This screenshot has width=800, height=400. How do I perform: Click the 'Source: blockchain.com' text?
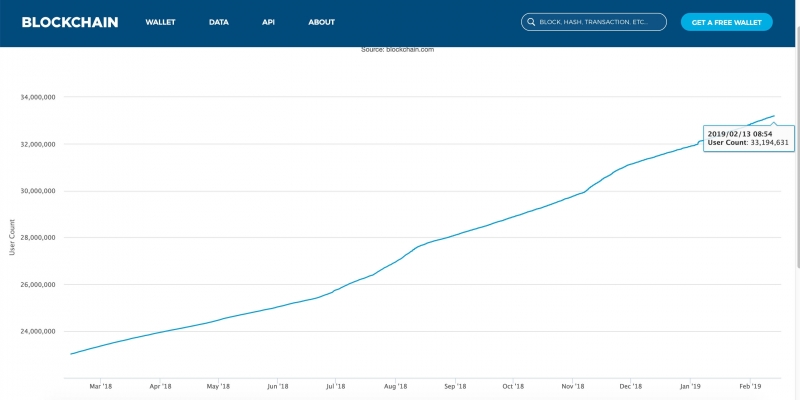397,49
